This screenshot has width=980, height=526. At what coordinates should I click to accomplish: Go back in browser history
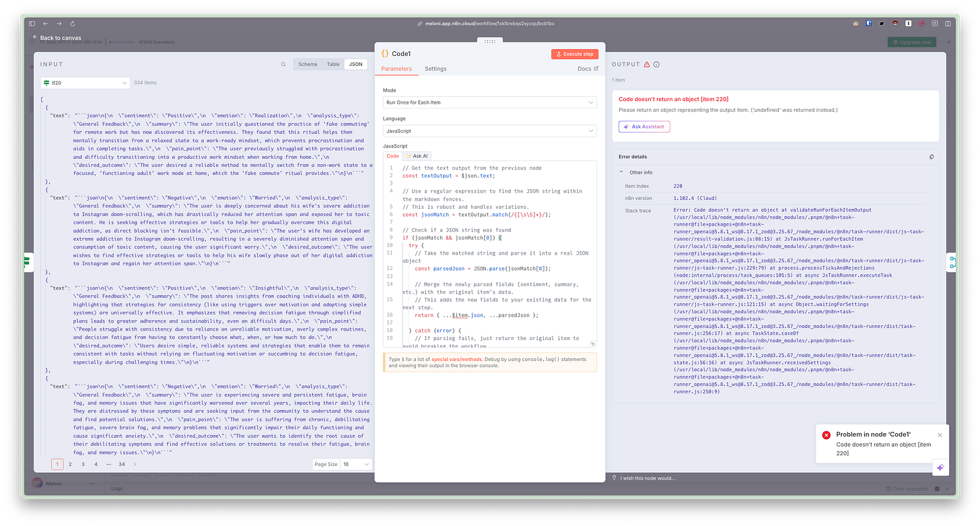pyautogui.click(x=45, y=24)
